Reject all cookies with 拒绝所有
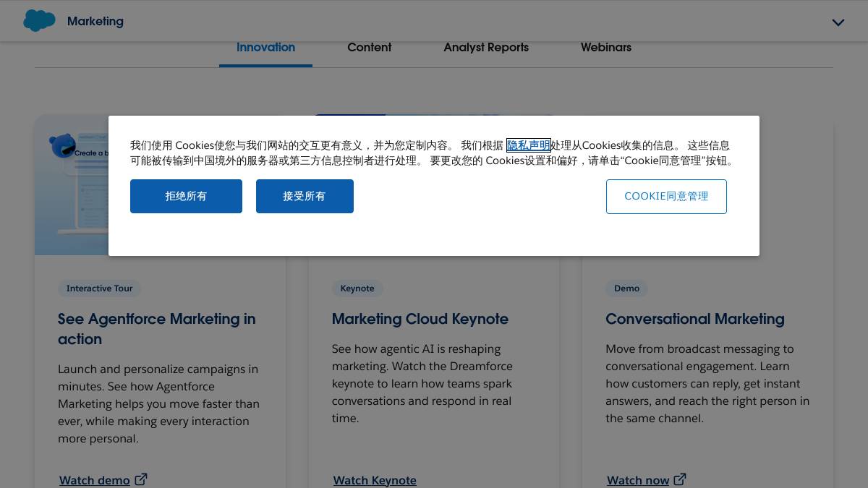868x488 pixels. (186, 196)
